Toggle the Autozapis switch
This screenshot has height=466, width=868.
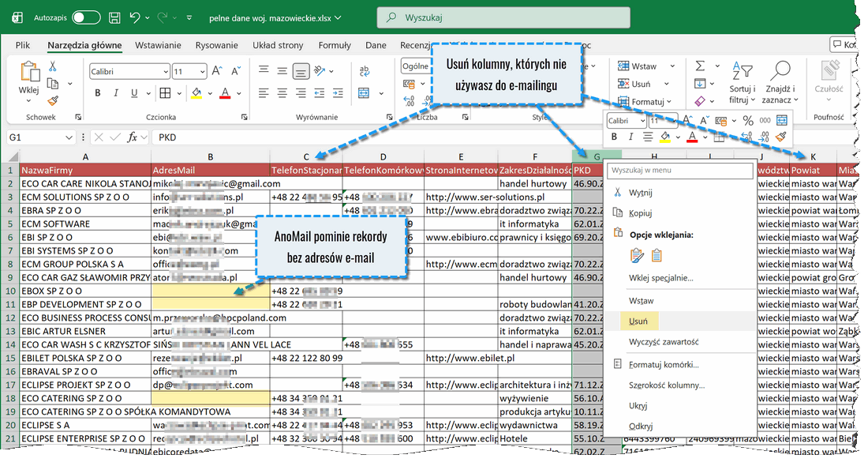click(x=86, y=17)
